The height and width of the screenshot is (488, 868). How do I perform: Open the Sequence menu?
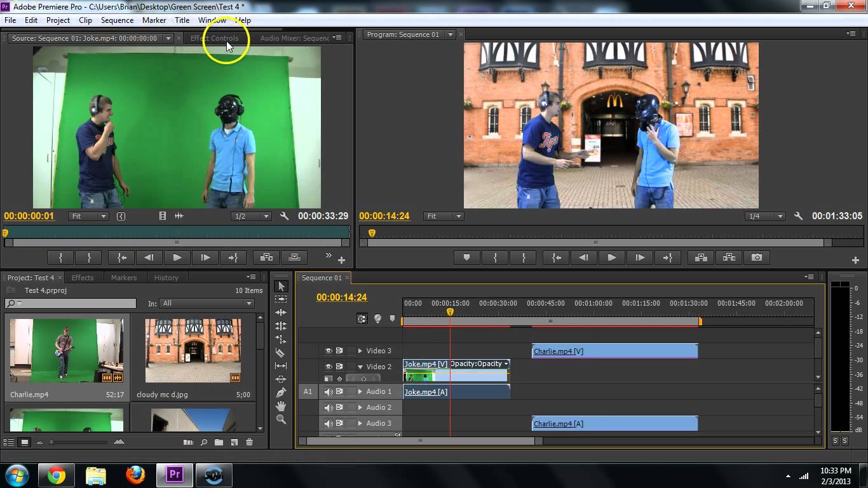click(x=117, y=20)
